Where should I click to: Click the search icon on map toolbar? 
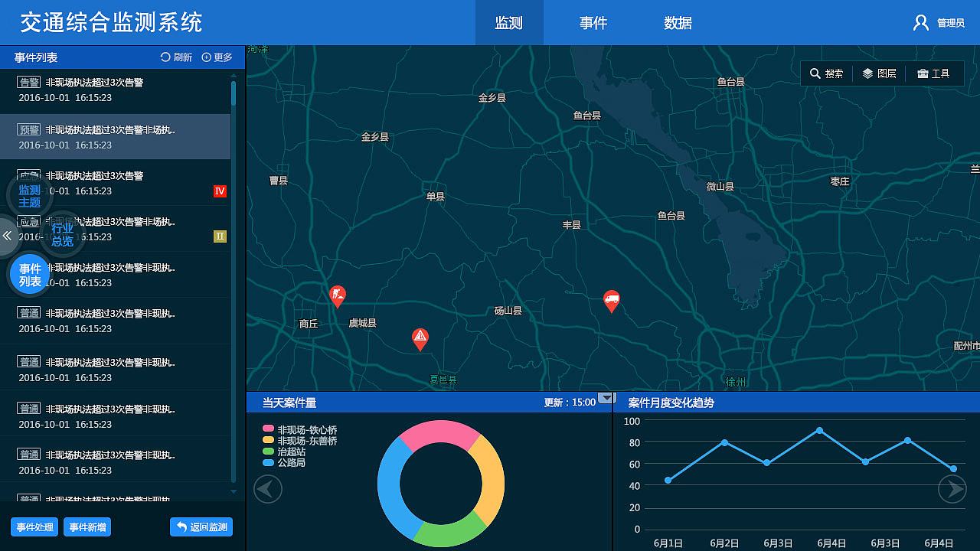[815, 73]
